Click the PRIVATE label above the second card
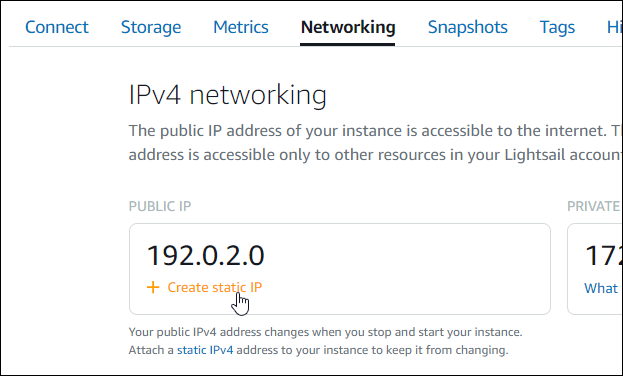The height and width of the screenshot is (376, 623). tap(594, 206)
